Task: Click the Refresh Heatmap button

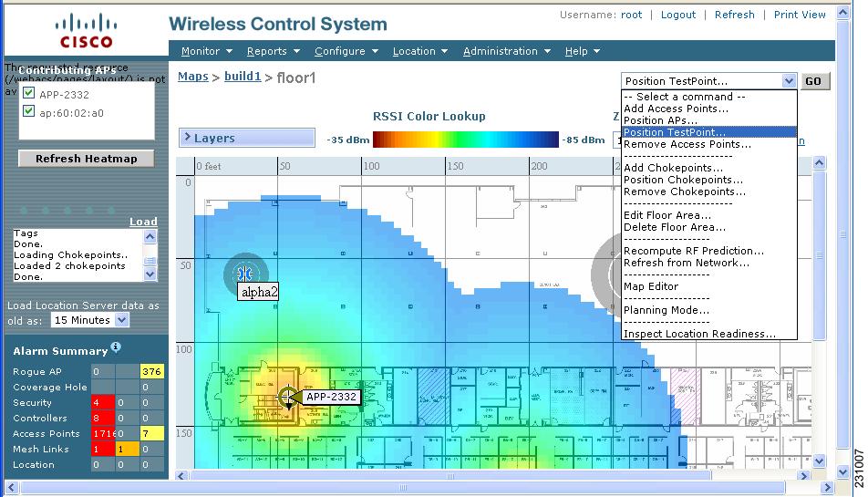Action: click(87, 159)
